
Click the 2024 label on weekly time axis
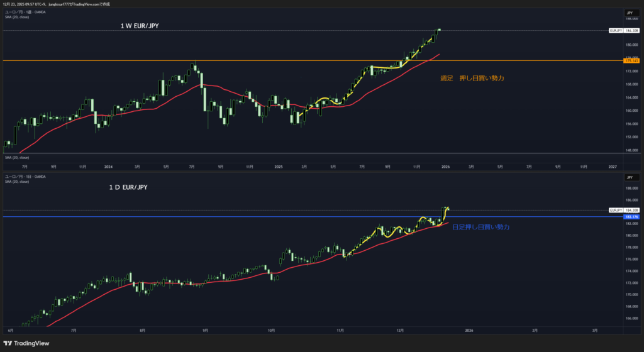[108, 167]
